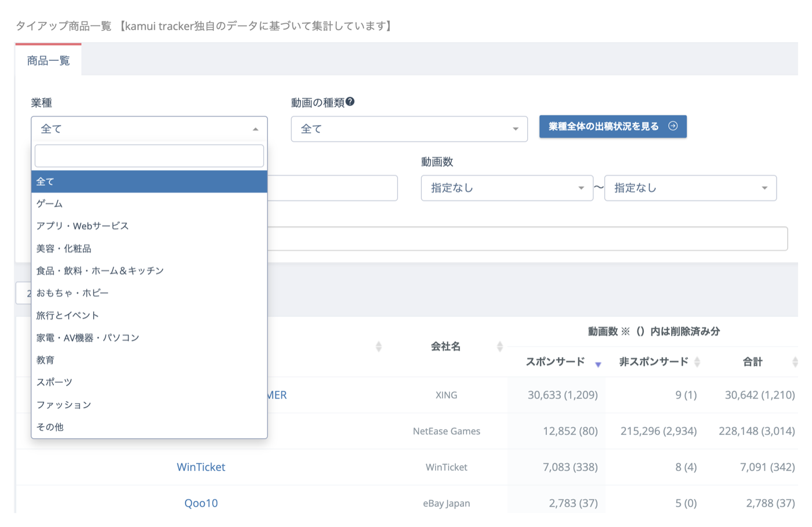Screen dimensions: 812x527
Task: Click NetEase Games company cell
Action: pos(446,431)
